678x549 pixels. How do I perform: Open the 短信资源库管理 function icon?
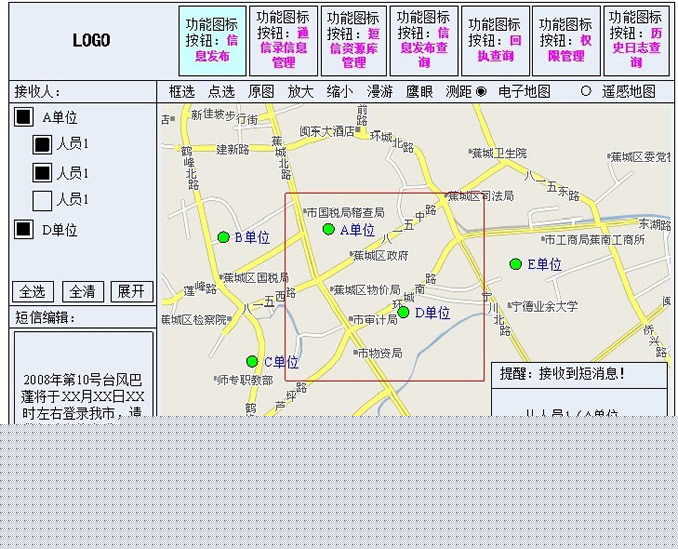tap(353, 41)
